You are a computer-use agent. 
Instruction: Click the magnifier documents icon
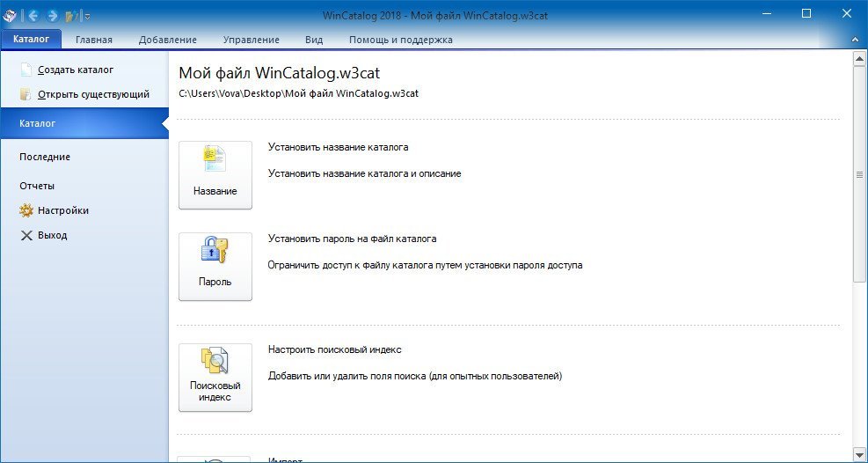tap(215, 360)
